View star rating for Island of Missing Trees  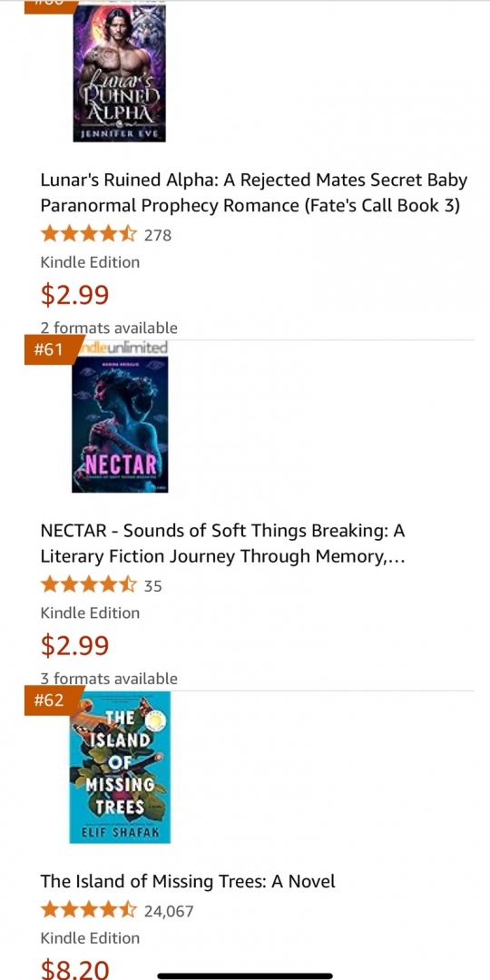tap(88, 911)
